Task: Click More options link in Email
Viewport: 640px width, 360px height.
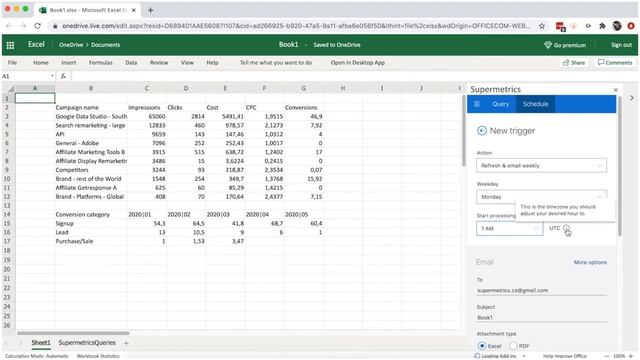Action: pos(590,262)
